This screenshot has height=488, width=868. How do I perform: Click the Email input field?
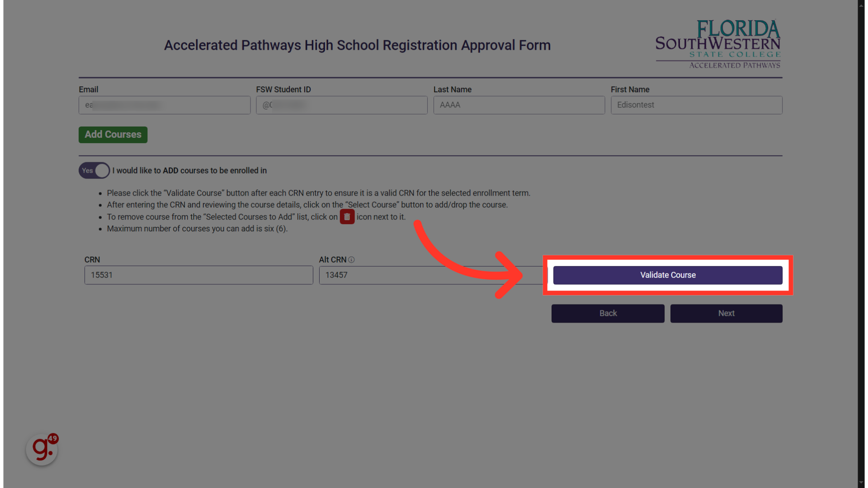(x=165, y=105)
